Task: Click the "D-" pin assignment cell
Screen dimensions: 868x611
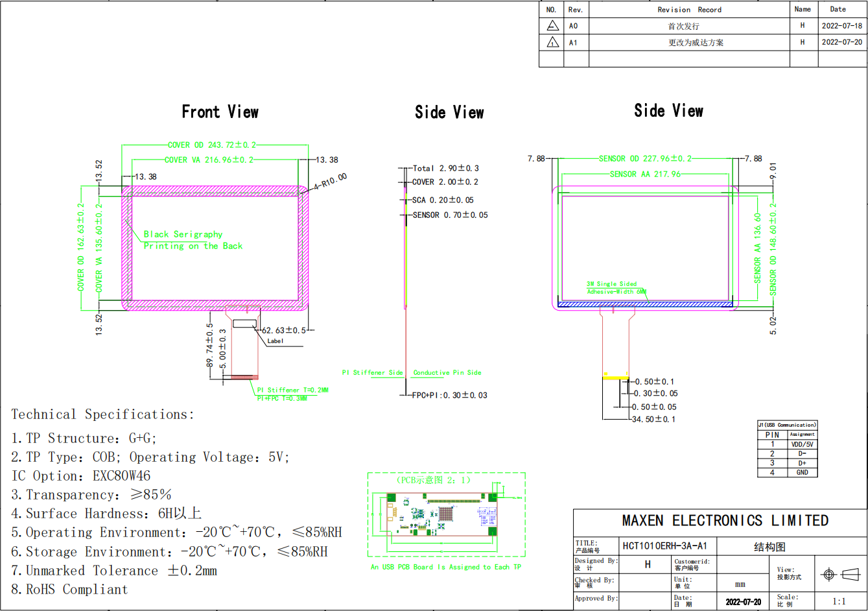Action: click(x=803, y=454)
